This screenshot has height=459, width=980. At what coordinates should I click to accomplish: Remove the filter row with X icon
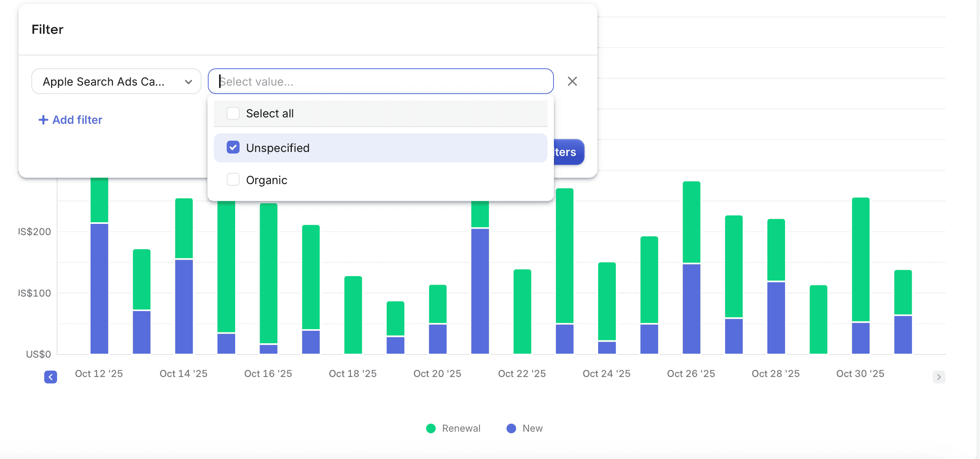pos(572,81)
